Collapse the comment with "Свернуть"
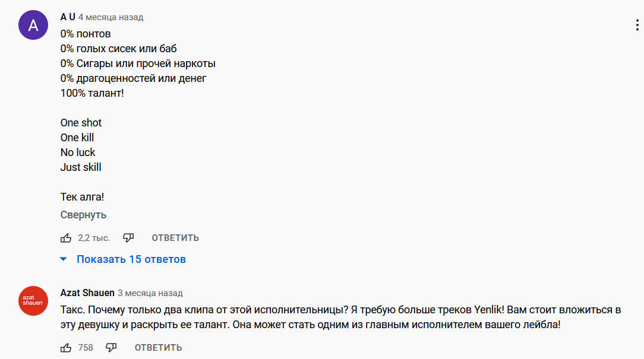 (x=83, y=215)
